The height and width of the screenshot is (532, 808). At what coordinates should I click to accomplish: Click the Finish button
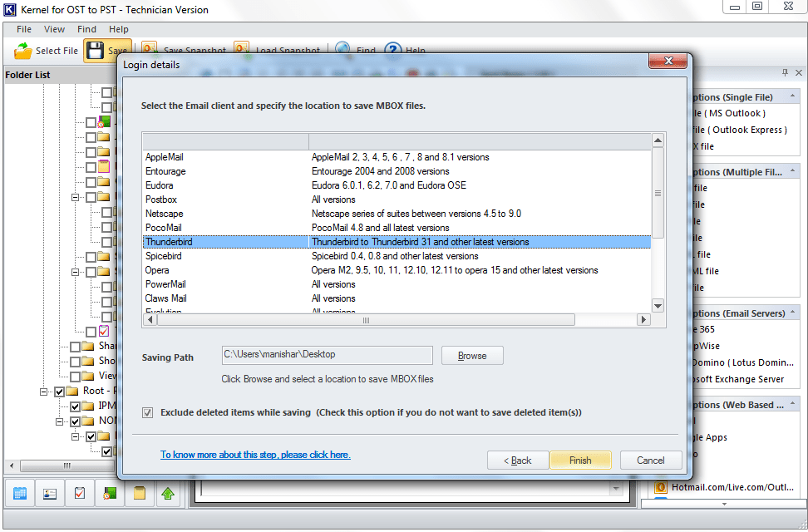coord(580,461)
